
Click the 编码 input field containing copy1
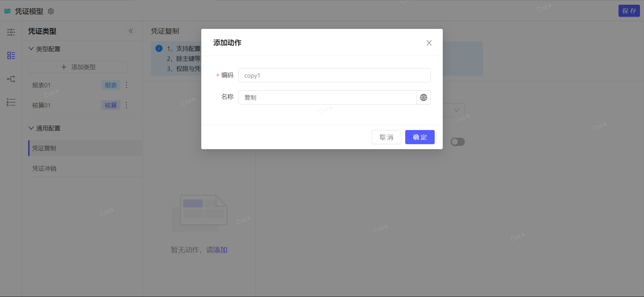click(x=334, y=75)
